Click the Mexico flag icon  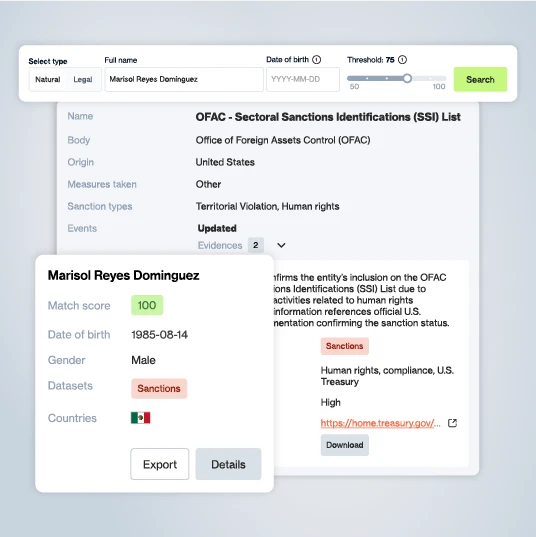pyautogui.click(x=140, y=418)
